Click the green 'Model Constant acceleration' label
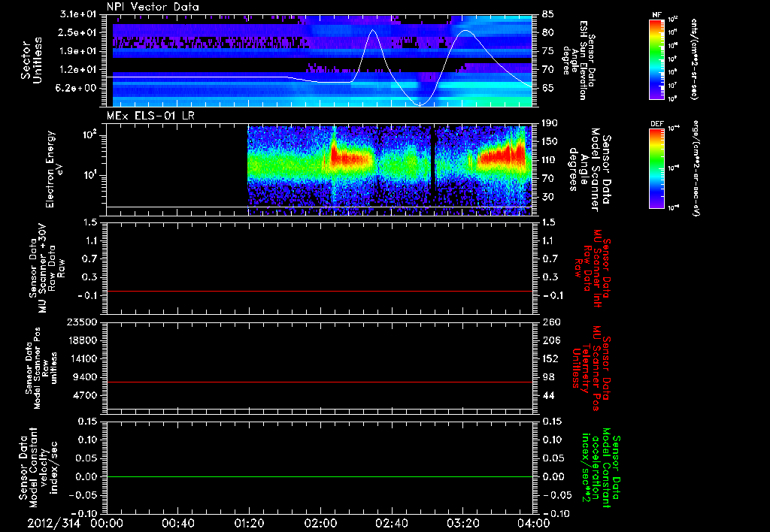Viewport: 770px width, 532px height. (x=601, y=467)
